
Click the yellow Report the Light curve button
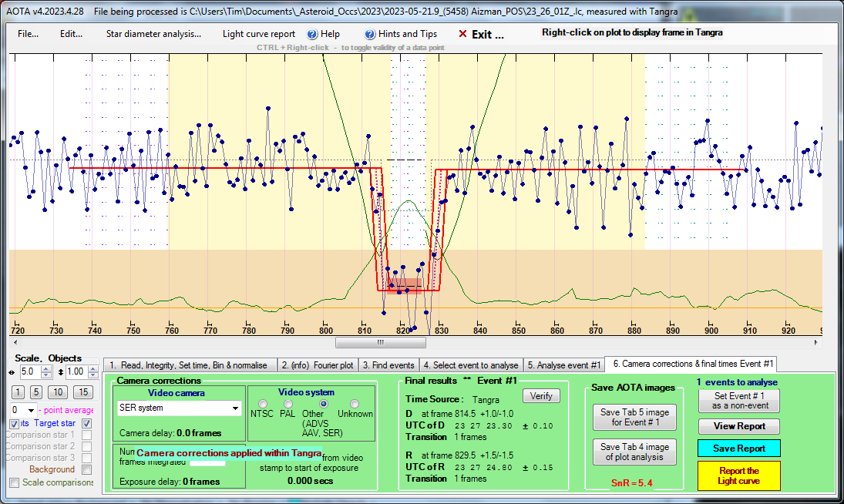click(738, 475)
